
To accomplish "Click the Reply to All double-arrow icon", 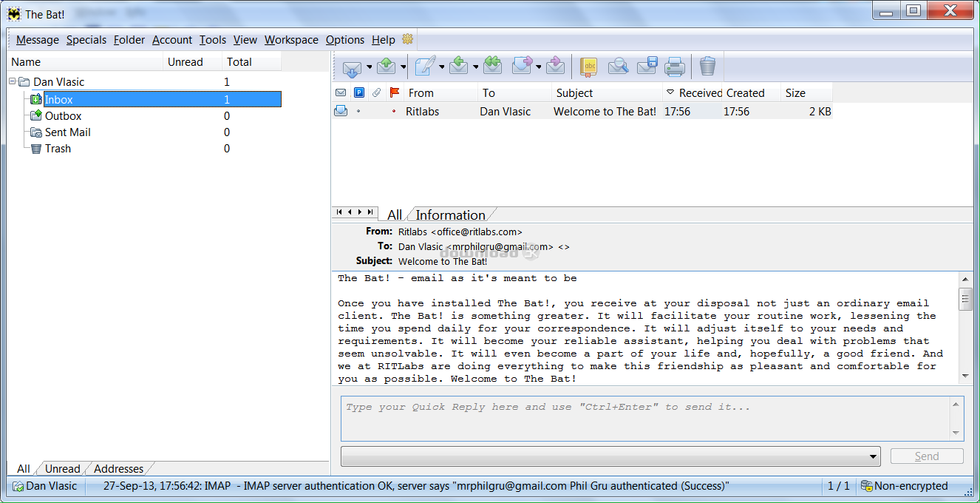I will (x=493, y=67).
